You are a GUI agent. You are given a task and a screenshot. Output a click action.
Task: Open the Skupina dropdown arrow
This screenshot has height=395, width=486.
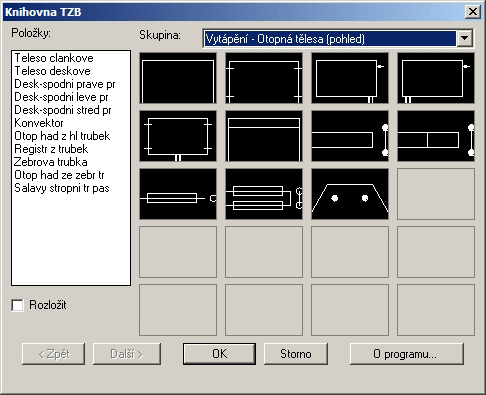pos(464,38)
